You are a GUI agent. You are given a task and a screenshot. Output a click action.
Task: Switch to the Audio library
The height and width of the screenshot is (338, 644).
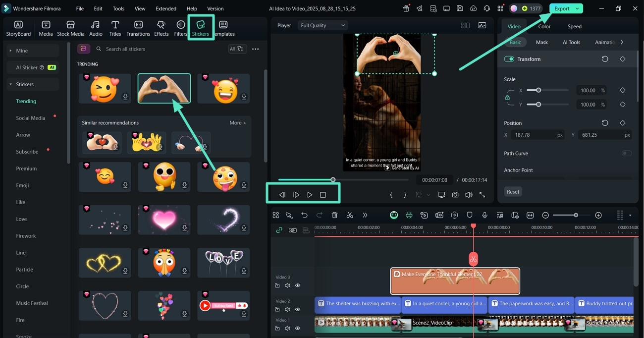(x=96, y=28)
